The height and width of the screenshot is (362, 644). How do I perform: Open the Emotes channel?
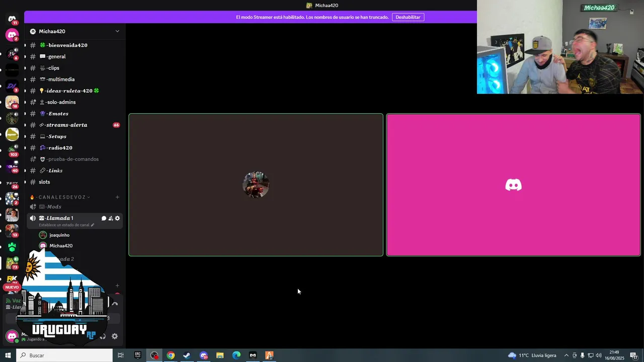point(74,114)
